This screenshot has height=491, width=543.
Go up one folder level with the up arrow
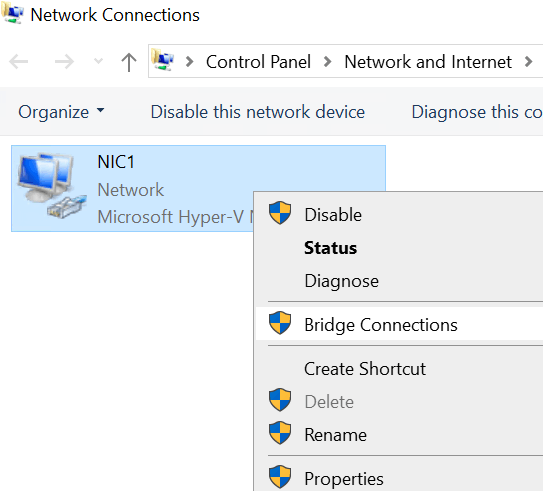129,62
